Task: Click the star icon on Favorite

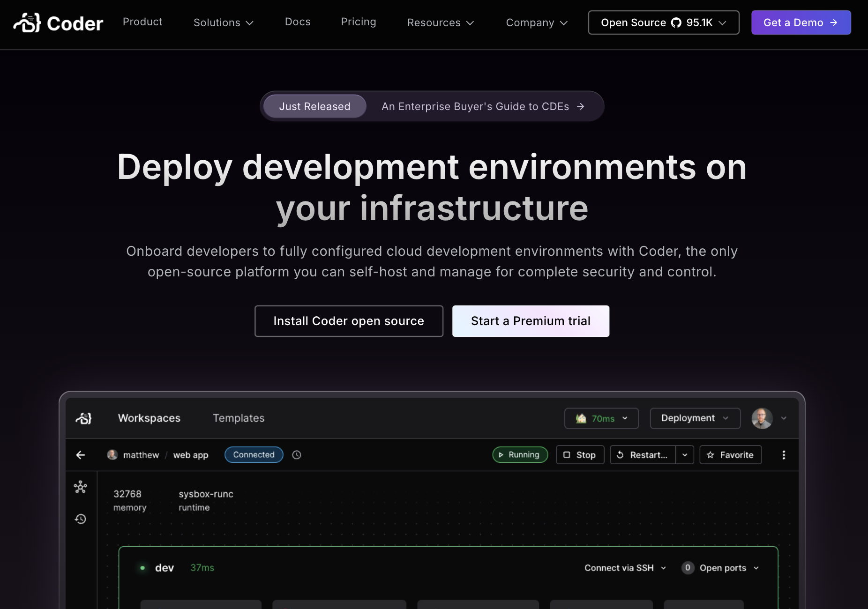Action: pos(711,455)
